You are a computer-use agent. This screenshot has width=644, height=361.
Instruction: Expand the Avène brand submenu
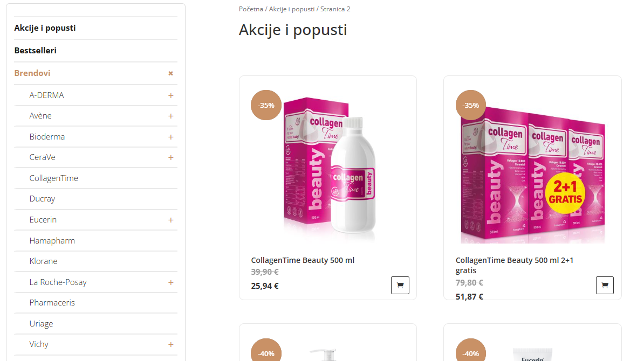point(171,116)
